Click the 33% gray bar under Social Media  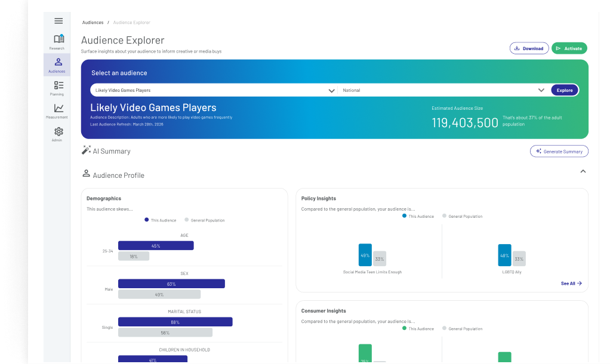(379, 258)
